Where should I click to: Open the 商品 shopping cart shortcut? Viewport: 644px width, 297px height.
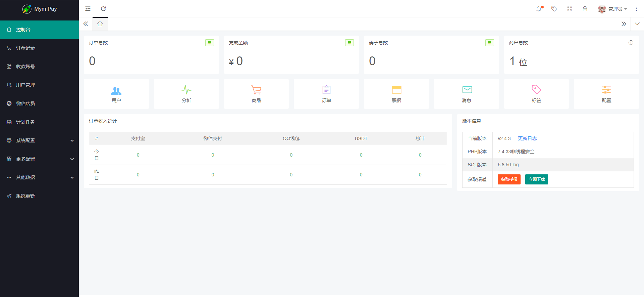(256, 94)
